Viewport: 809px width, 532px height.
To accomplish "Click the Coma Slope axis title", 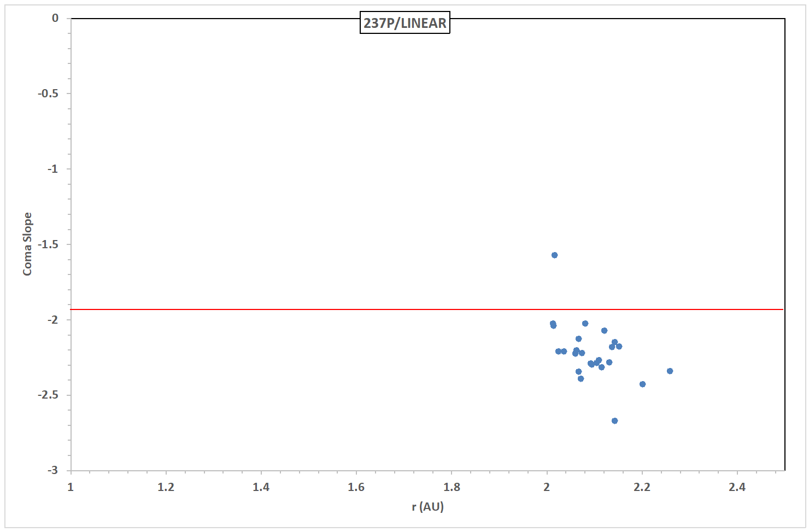I will pos(27,244).
